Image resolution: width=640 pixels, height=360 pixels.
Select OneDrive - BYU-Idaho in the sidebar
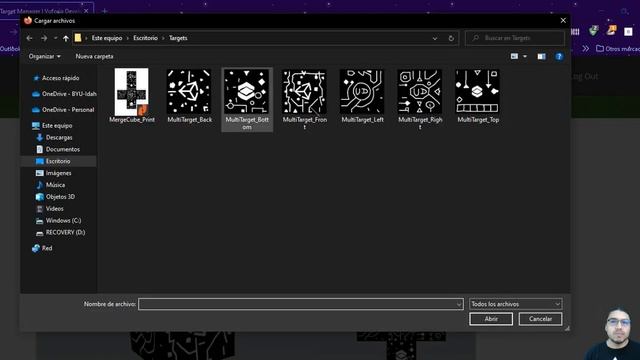click(64, 94)
